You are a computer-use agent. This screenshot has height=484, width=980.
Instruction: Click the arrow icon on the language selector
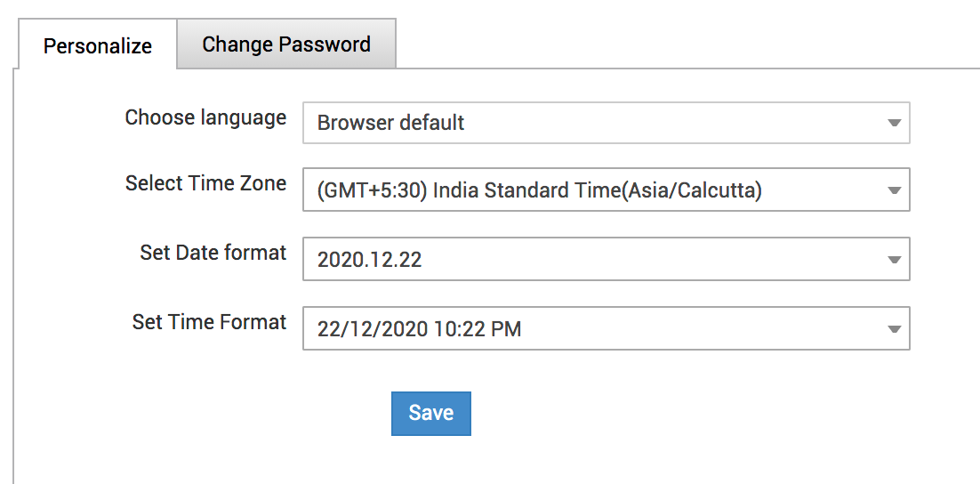895,124
